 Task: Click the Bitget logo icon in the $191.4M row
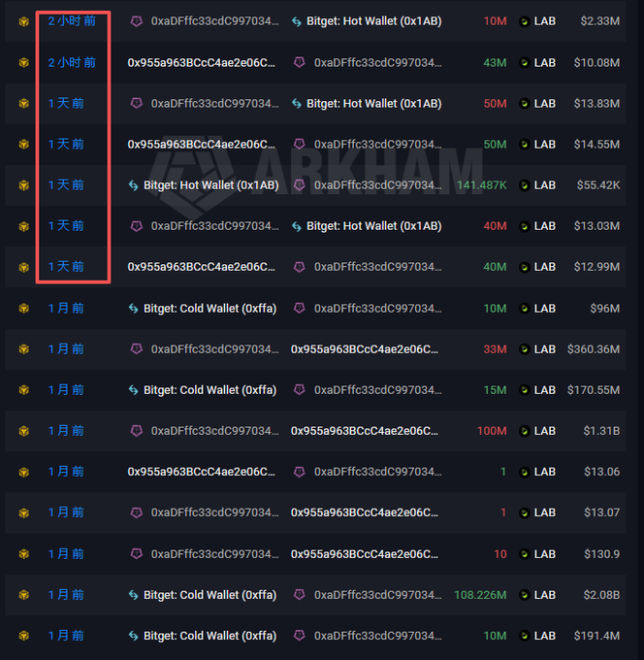click(133, 636)
